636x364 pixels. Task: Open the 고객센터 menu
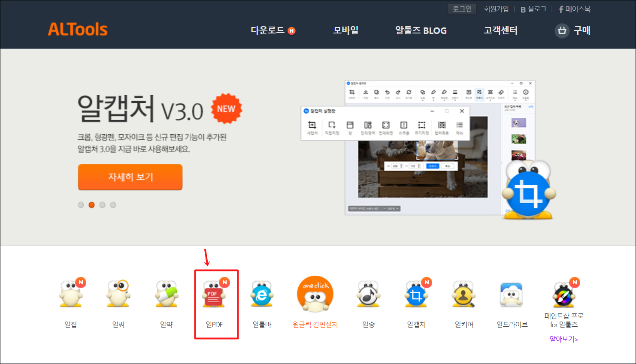coord(501,30)
